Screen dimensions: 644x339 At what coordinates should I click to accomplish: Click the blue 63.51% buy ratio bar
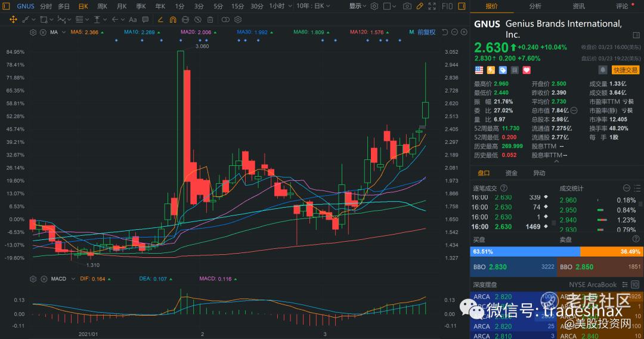[525, 251]
